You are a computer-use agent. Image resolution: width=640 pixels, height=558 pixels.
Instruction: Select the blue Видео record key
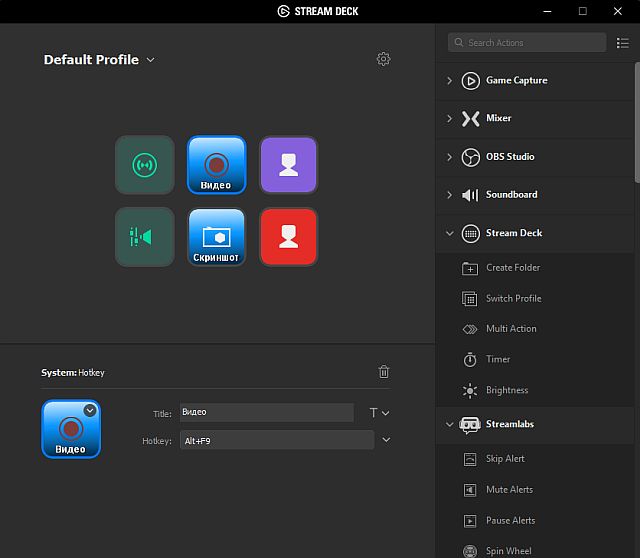[216, 165]
